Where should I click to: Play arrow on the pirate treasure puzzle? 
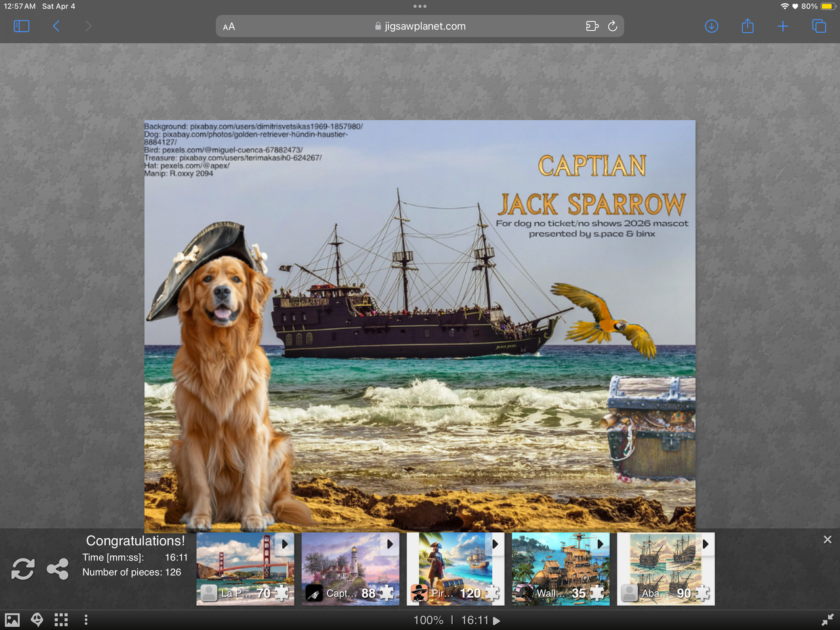(x=495, y=544)
